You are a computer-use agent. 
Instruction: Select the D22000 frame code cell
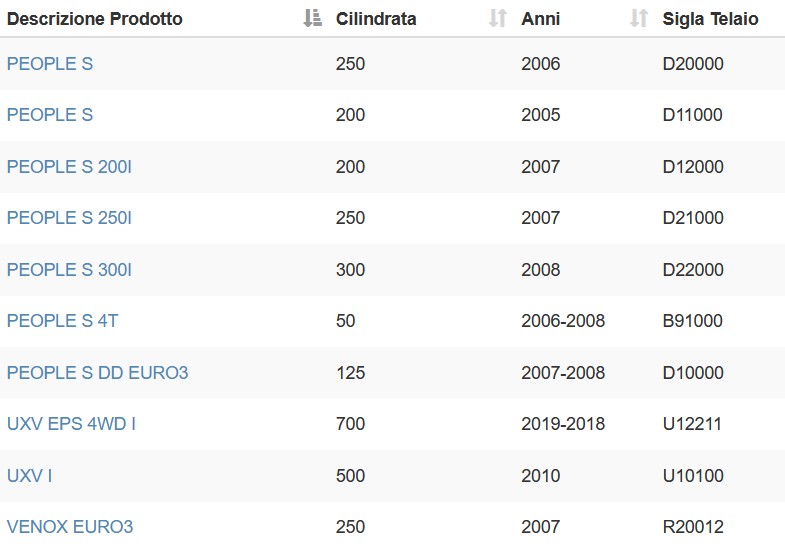click(x=693, y=270)
